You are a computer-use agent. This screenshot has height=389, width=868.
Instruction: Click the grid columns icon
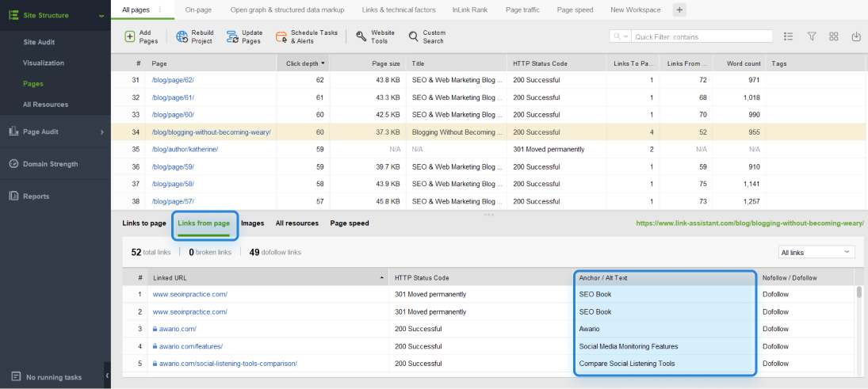(834, 36)
